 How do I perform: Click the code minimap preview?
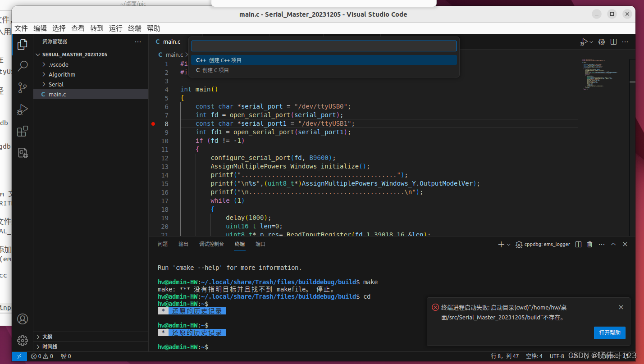click(599, 75)
